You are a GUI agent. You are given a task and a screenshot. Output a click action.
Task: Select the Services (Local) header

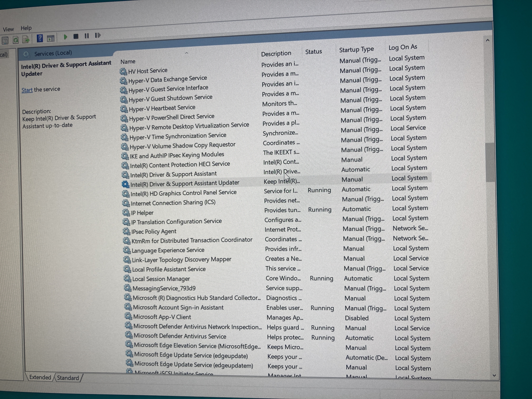pyautogui.click(x=53, y=53)
